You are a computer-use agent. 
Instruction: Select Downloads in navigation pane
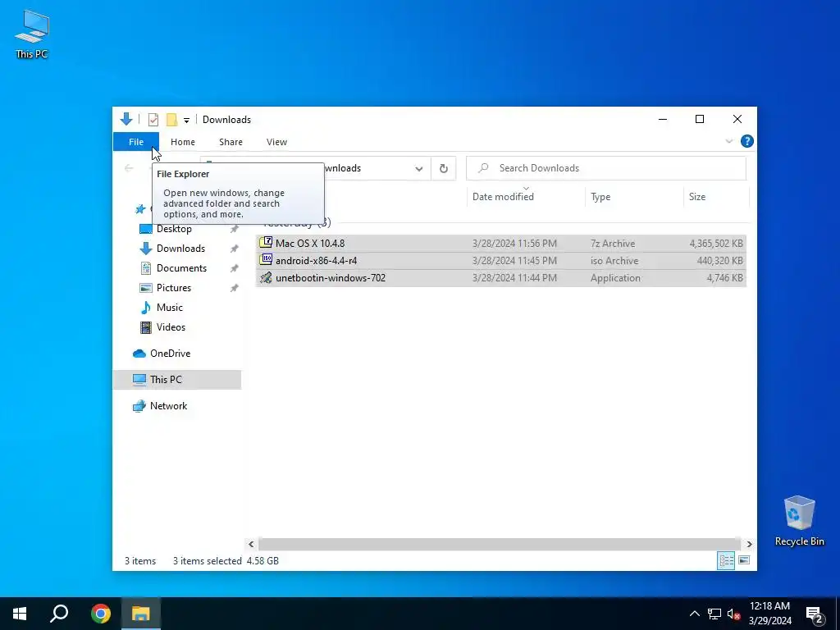coord(180,249)
